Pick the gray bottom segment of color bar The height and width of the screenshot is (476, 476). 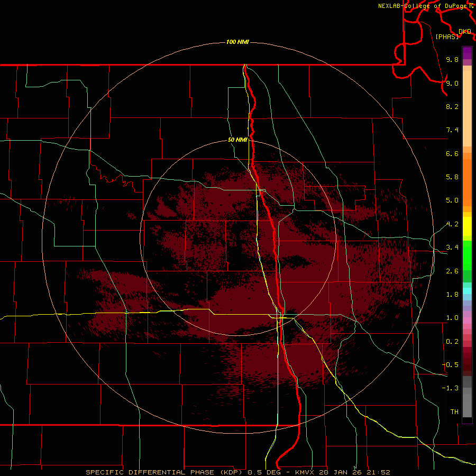[x=467, y=406]
